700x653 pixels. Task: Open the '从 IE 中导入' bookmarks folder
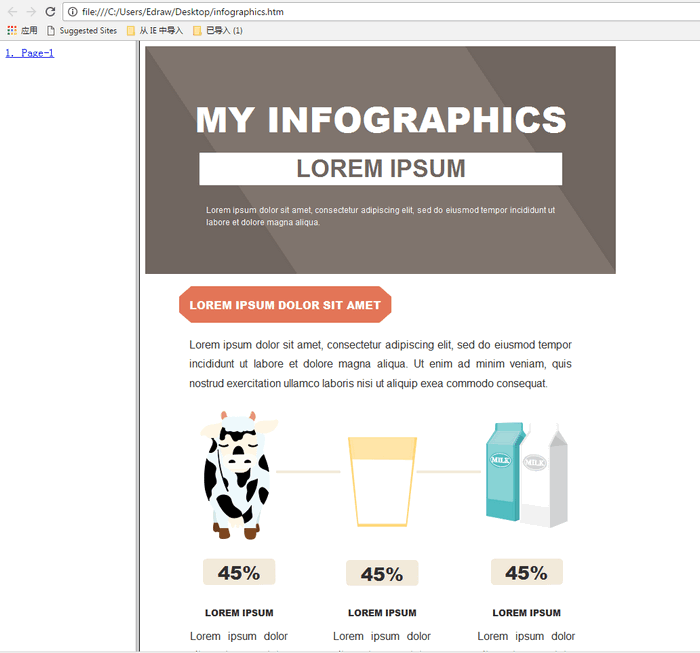(155, 30)
